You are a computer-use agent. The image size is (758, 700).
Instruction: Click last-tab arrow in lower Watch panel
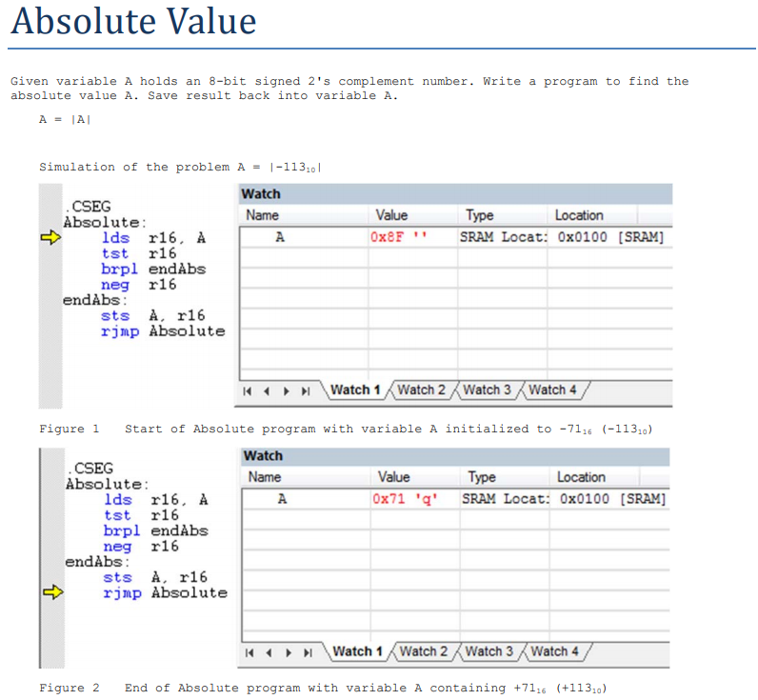point(308,652)
